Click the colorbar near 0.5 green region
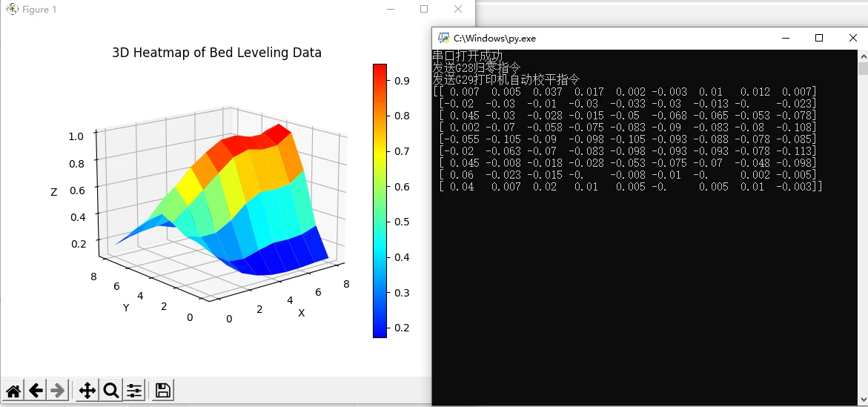 pos(380,222)
